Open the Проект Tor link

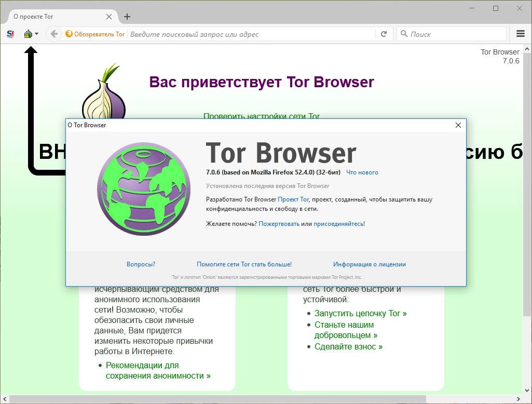[x=293, y=199]
